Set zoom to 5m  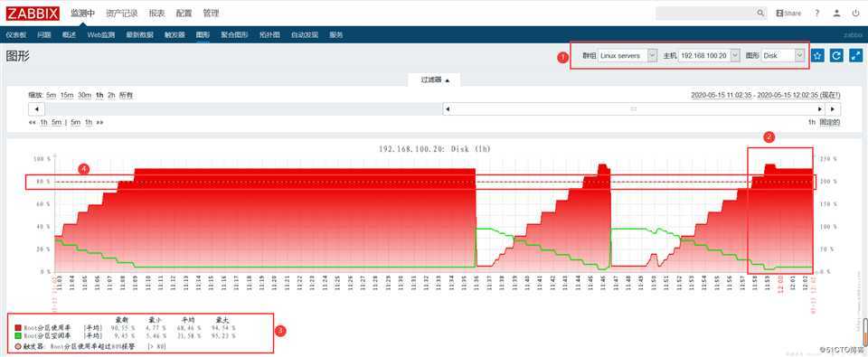pyautogui.click(x=52, y=95)
